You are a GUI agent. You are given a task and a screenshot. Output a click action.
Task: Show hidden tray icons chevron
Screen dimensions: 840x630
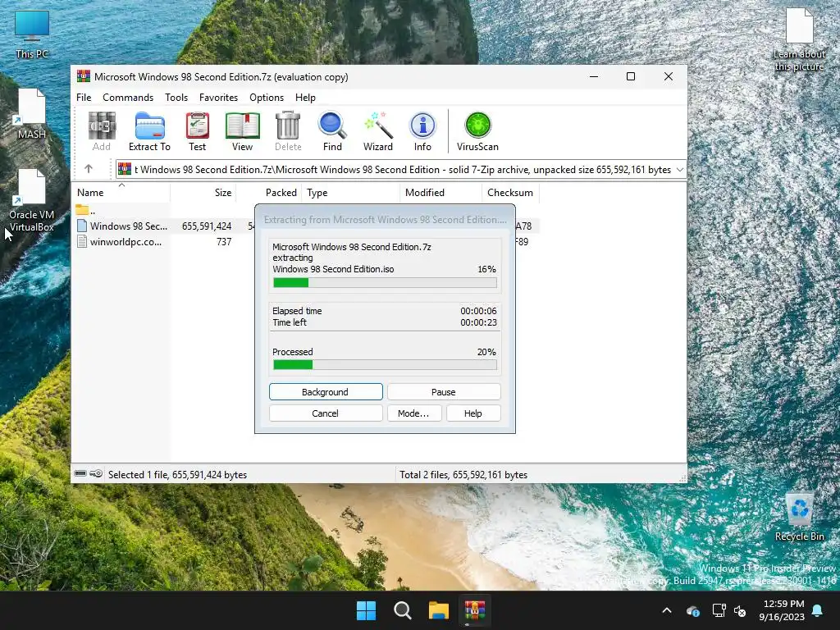[667, 610]
